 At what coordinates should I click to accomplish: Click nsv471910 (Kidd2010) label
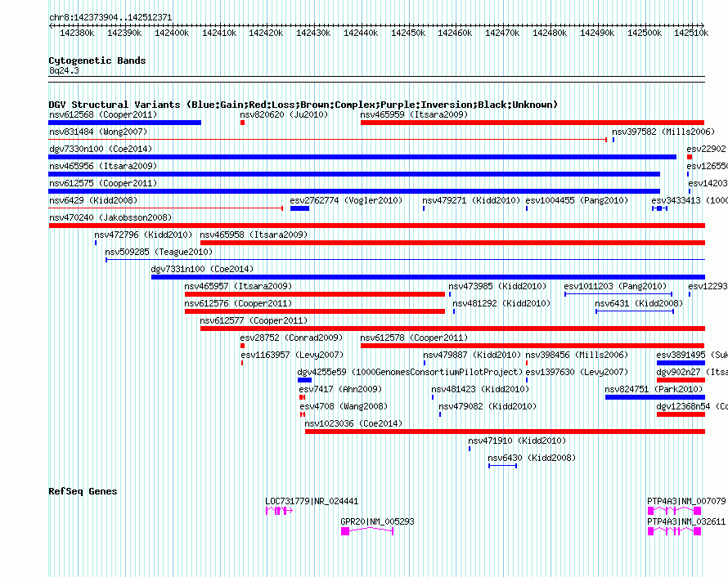tap(517, 441)
